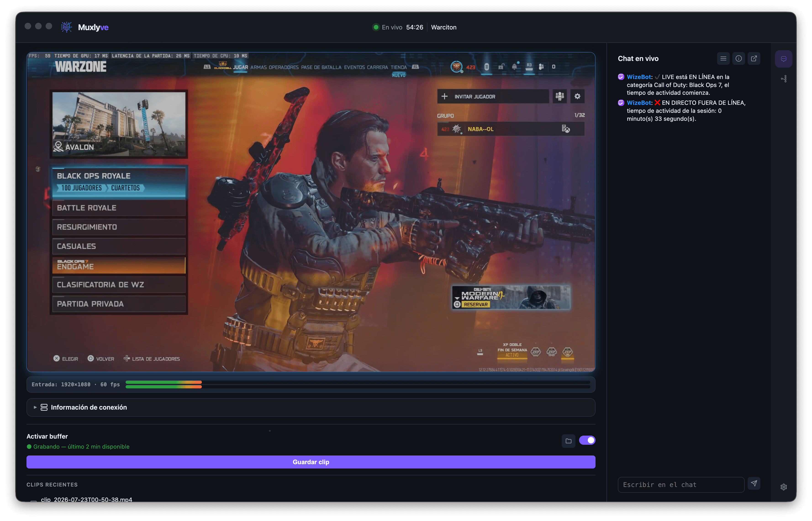The height and width of the screenshot is (521, 812).
Task: Click the VOLVER prompt in Warzone
Action: pos(101,359)
